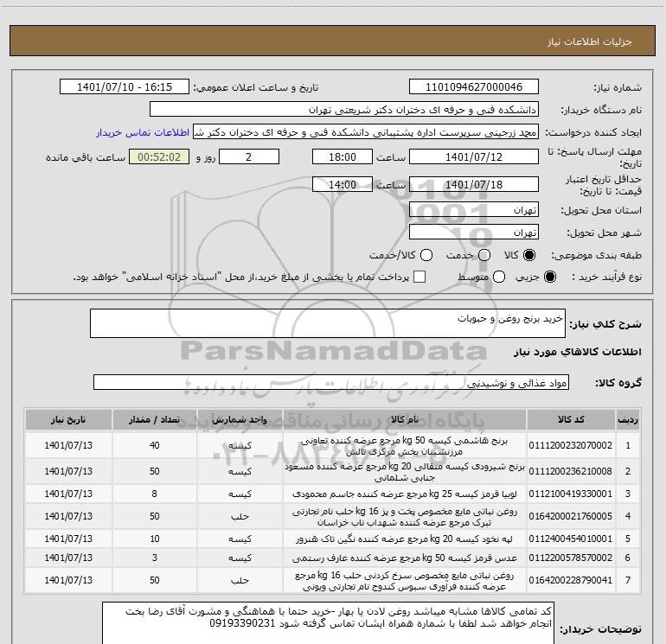The image size is (666, 644).
Task: Click the deadline time field 18:00
Action: [x=343, y=156]
